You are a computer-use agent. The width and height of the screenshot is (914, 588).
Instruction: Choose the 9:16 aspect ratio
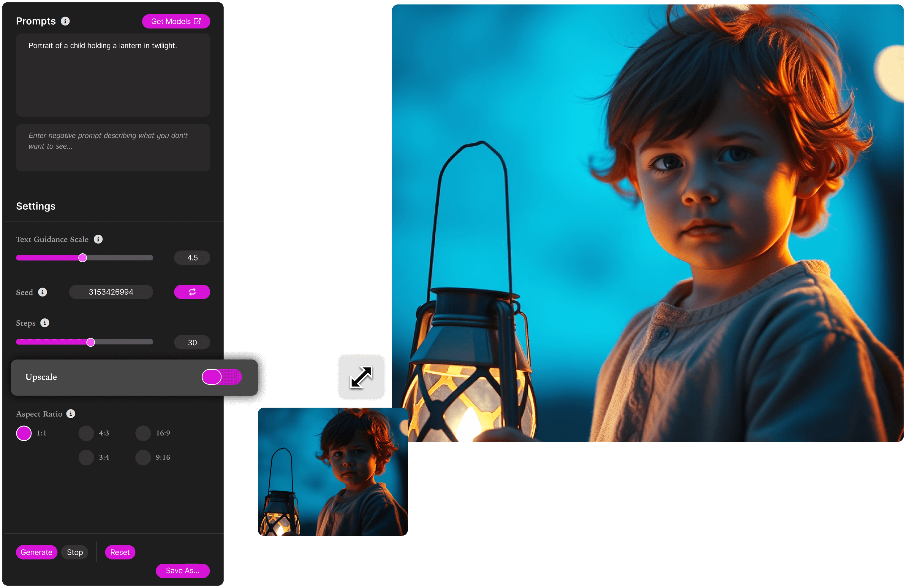coord(143,457)
